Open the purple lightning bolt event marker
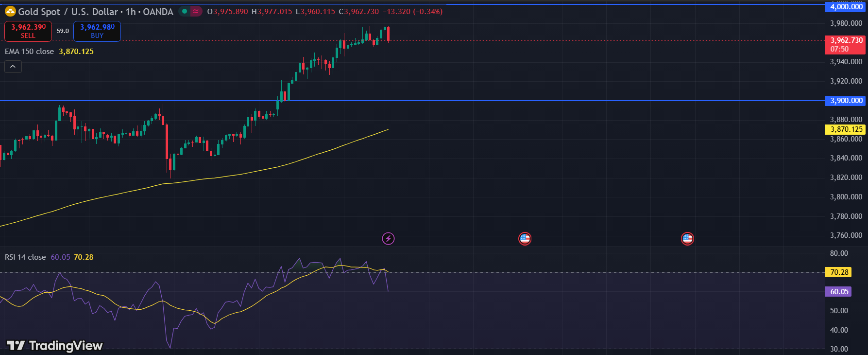Screen dimensions: 868x355 388,239
